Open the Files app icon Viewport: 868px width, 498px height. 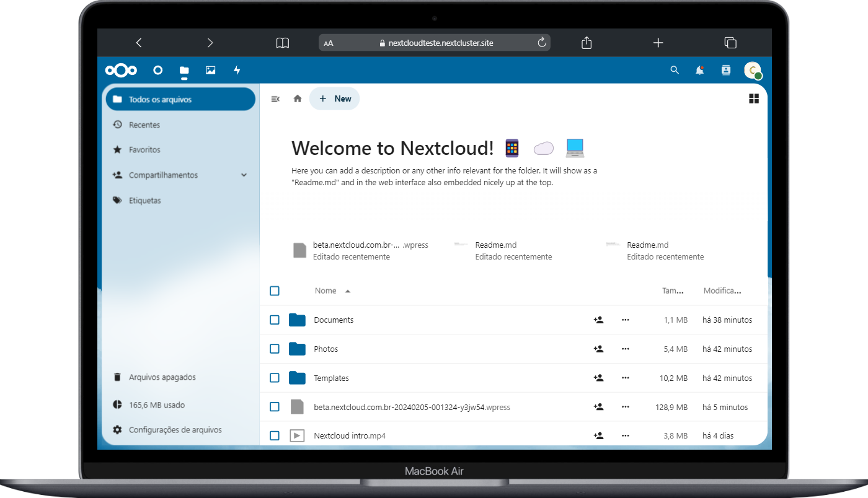pyautogui.click(x=184, y=70)
